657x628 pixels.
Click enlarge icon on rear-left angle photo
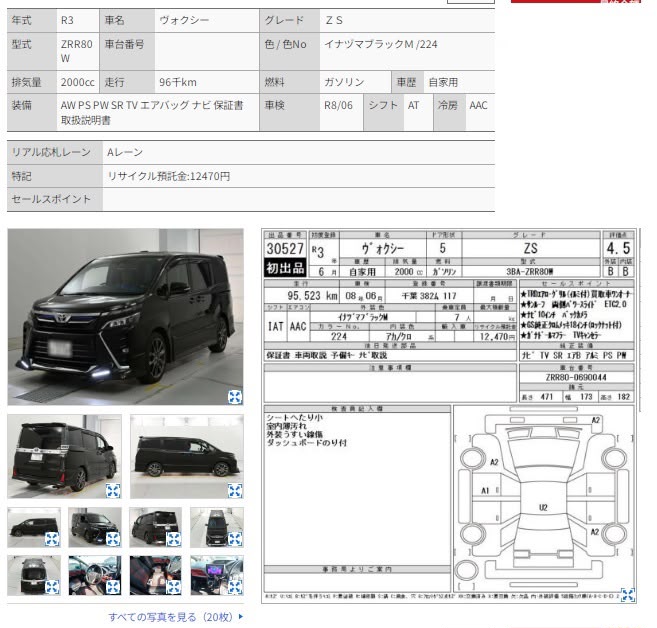click(113, 491)
